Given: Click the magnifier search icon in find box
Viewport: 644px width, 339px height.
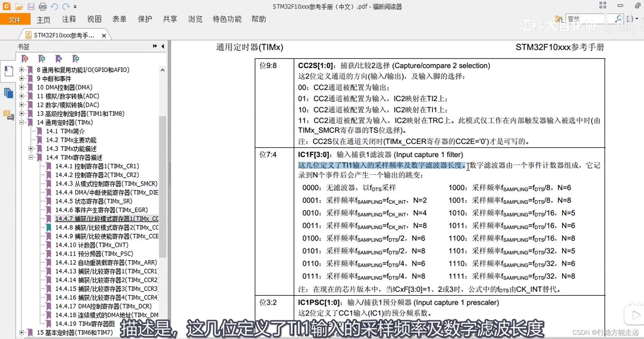Looking at the screenshot, I should pyautogui.click(x=618, y=19).
